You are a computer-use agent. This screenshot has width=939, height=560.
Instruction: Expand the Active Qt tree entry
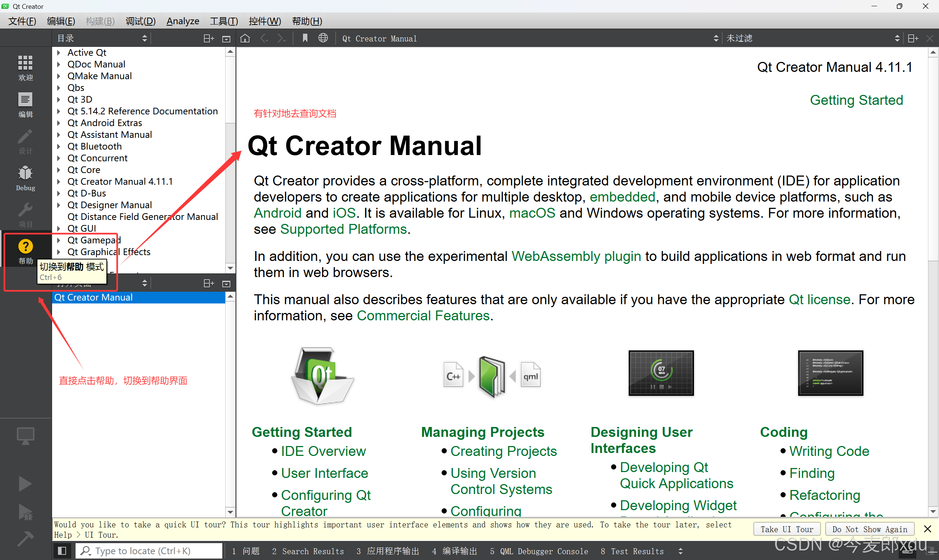(59, 53)
